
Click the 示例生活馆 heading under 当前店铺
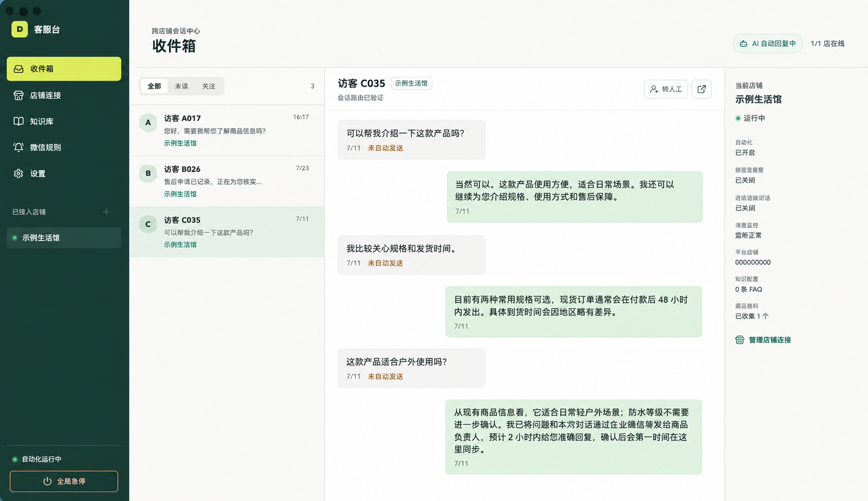point(758,99)
